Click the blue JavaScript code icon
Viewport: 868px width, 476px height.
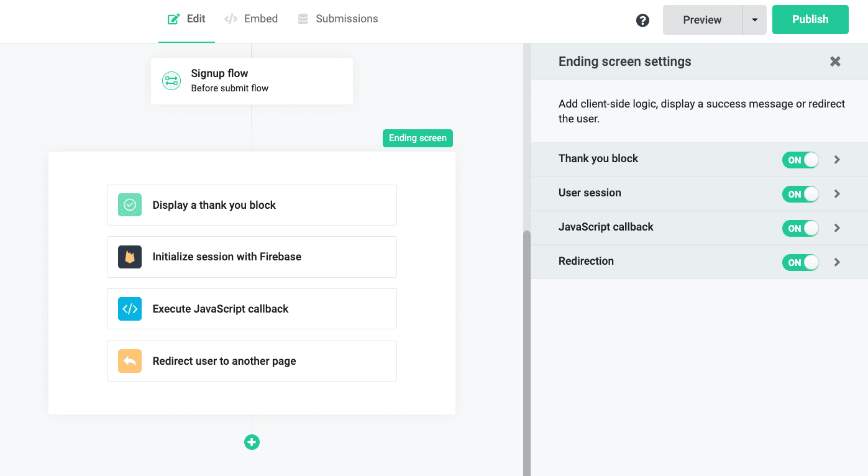tap(130, 309)
